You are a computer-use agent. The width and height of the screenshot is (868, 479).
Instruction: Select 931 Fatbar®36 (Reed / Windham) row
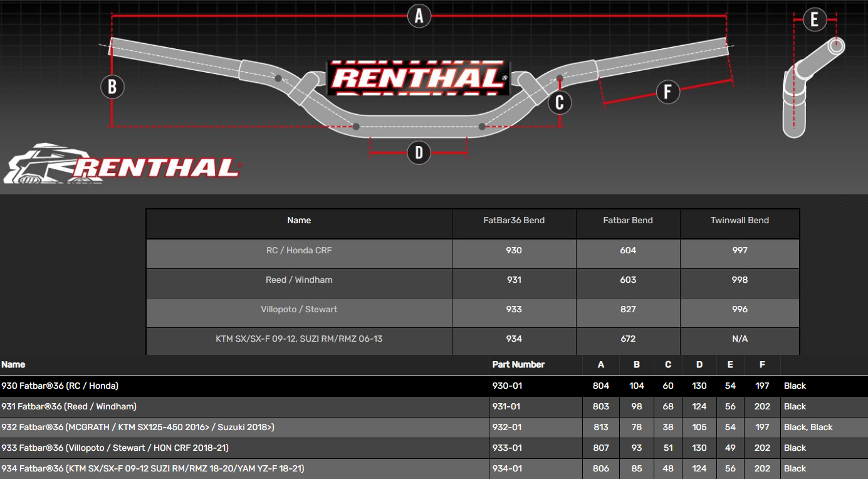(x=434, y=406)
